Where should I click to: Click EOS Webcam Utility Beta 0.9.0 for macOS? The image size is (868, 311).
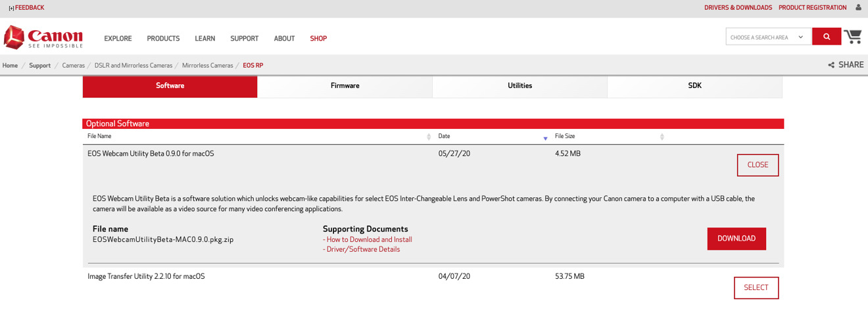151,154
